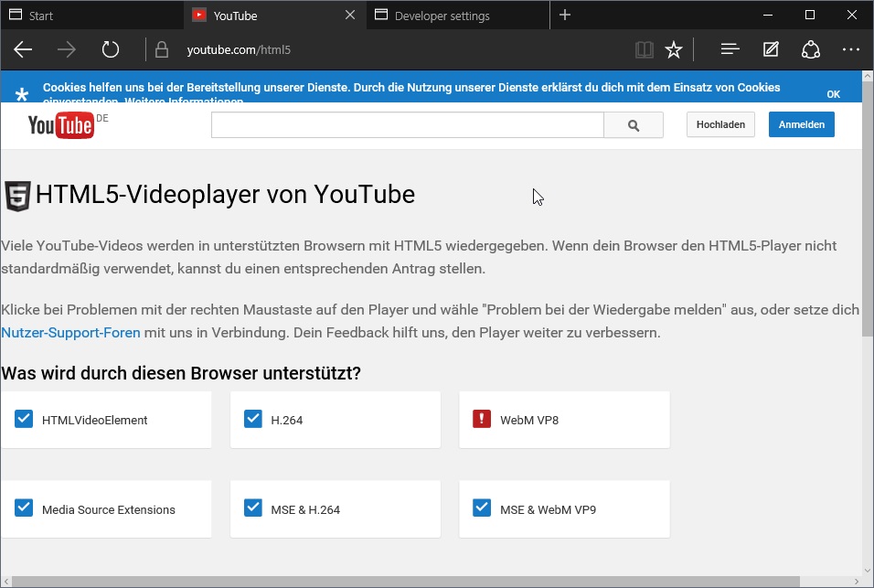Viewport: 874px width, 588px height.
Task: Click the horizontal scrollbar right arrow
Action: (857, 582)
